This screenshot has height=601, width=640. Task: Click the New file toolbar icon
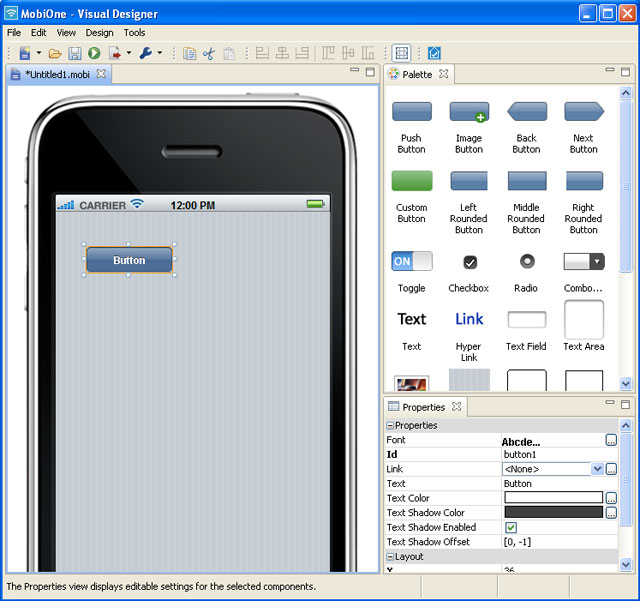(x=25, y=53)
